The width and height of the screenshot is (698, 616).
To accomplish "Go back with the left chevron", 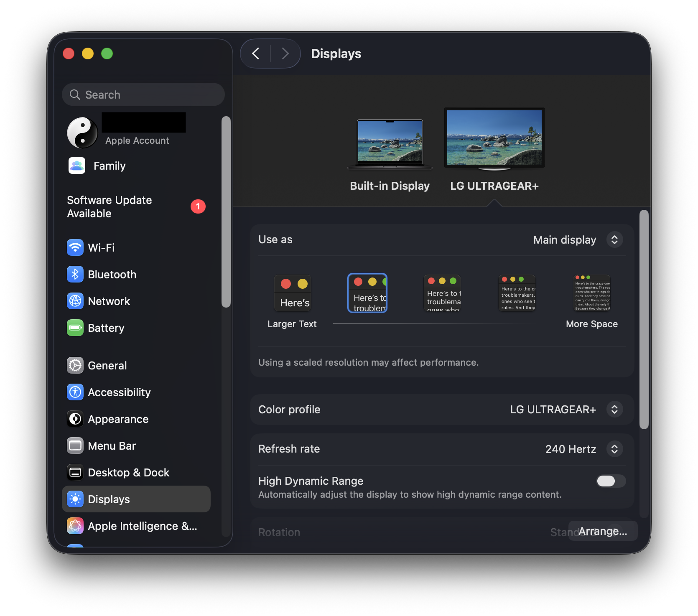I will [256, 53].
